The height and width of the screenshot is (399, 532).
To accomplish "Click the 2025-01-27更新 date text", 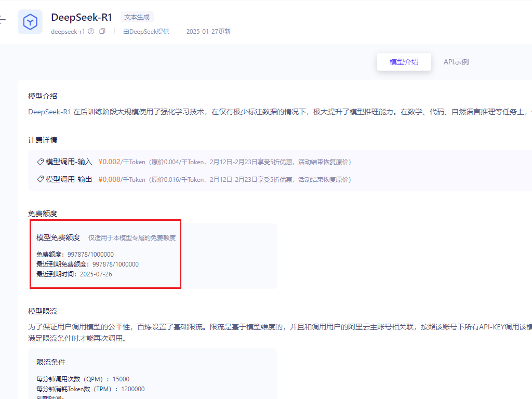I will (208, 32).
